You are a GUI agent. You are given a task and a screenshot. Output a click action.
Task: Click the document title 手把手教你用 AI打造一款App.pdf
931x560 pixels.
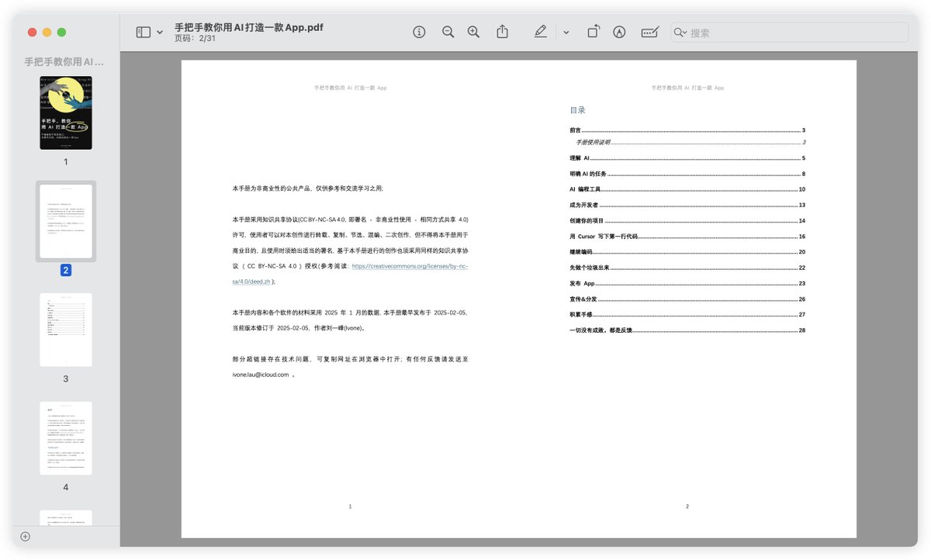[249, 27]
